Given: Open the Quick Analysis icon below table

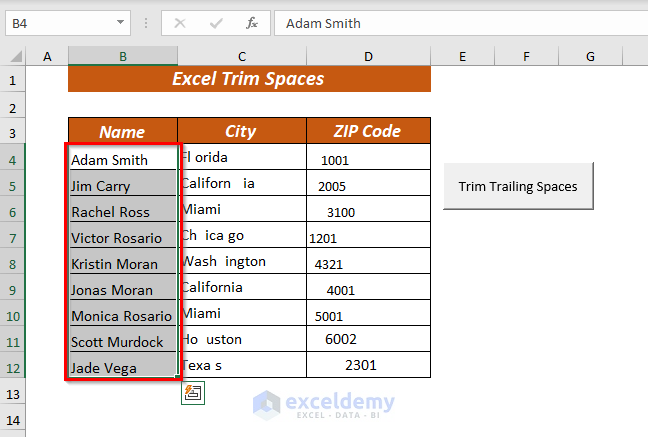Looking at the screenshot, I should coord(193,393).
